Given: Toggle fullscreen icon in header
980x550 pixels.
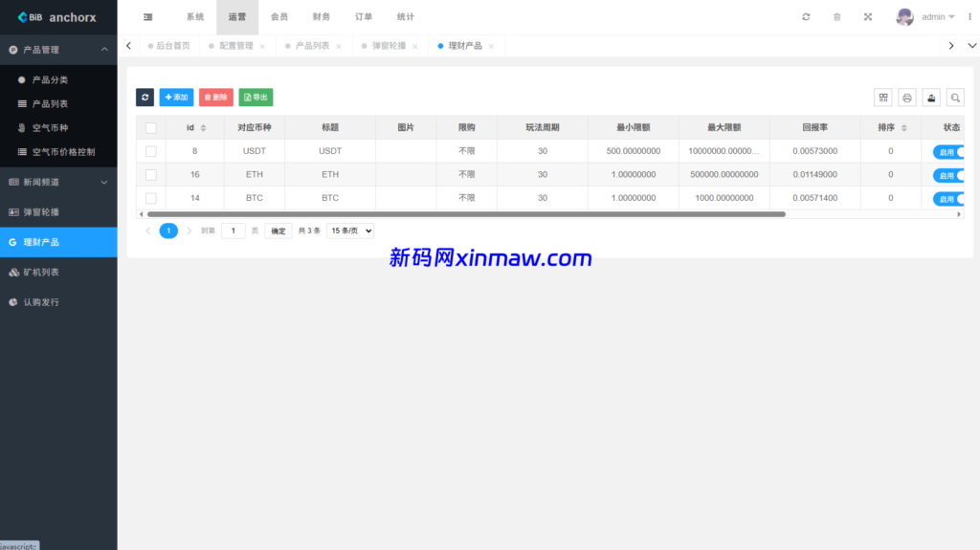Looking at the screenshot, I should pos(868,17).
